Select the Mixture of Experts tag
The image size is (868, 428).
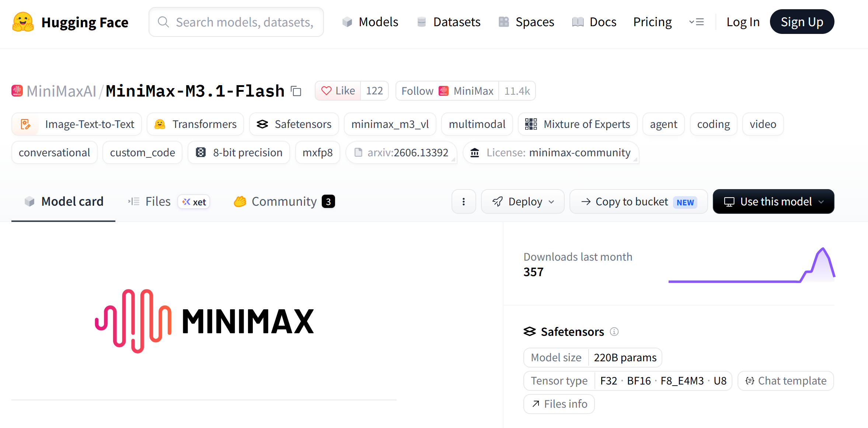click(x=578, y=124)
